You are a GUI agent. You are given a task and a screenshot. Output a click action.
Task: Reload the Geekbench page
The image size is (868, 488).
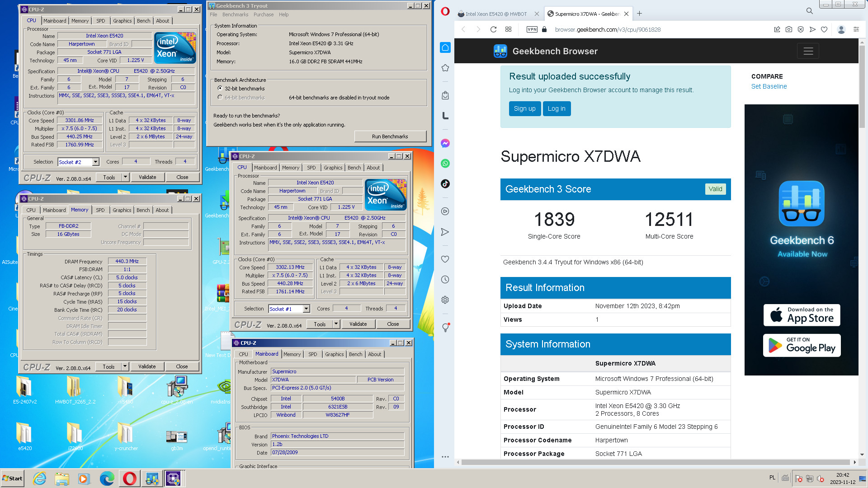pos(494,29)
